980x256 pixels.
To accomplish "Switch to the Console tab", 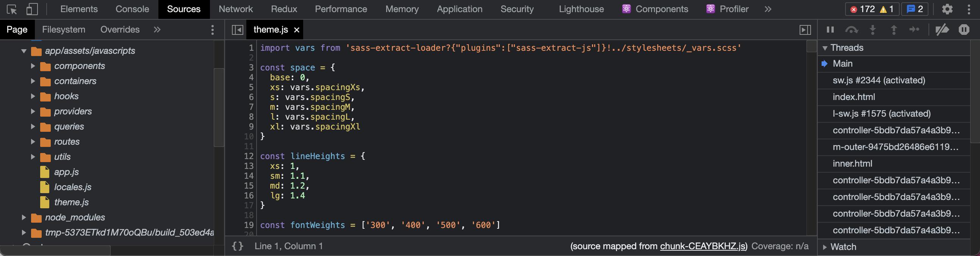I will click(x=132, y=9).
